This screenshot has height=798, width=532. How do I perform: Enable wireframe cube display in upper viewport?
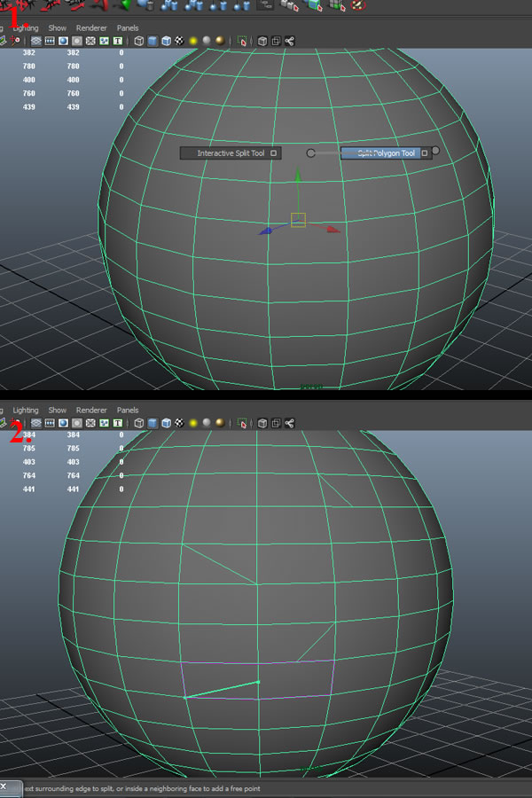[x=139, y=41]
